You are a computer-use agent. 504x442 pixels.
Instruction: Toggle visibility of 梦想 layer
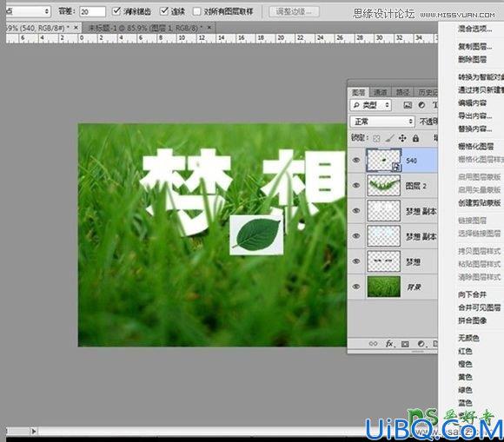click(356, 261)
